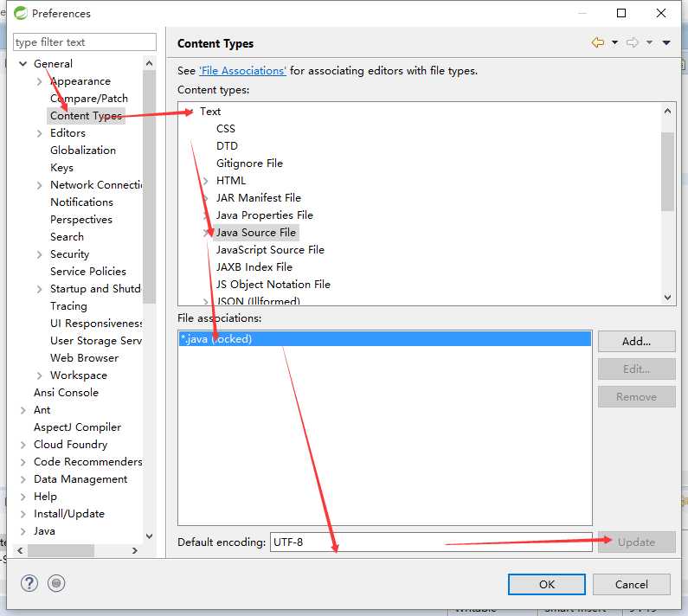This screenshot has width=688, height=616.
Task: Expand the JSON (Illformed) content type
Action: pos(205,301)
